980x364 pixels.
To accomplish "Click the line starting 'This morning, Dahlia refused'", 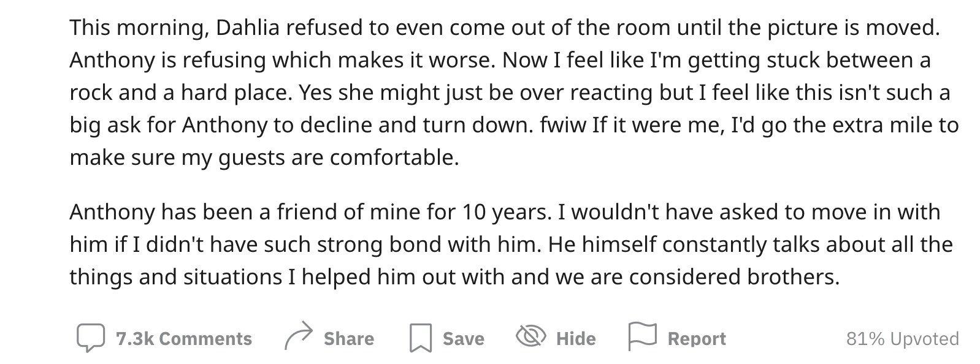I will pos(505,28).
